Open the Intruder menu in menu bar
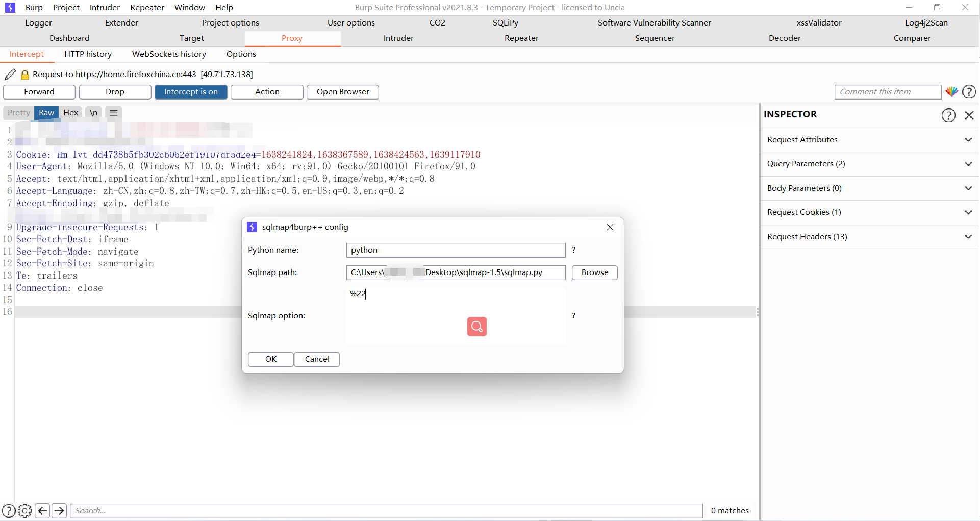 [105, 8]
